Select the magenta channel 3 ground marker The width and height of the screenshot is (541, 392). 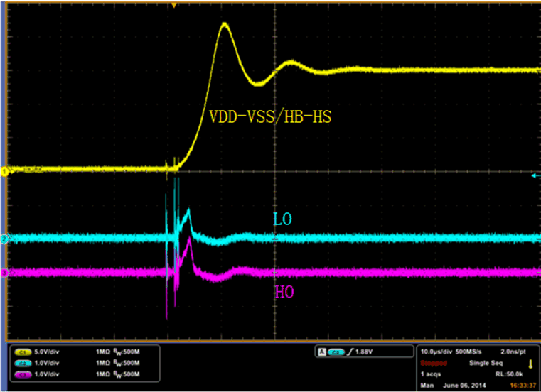(x=4, y=272)
